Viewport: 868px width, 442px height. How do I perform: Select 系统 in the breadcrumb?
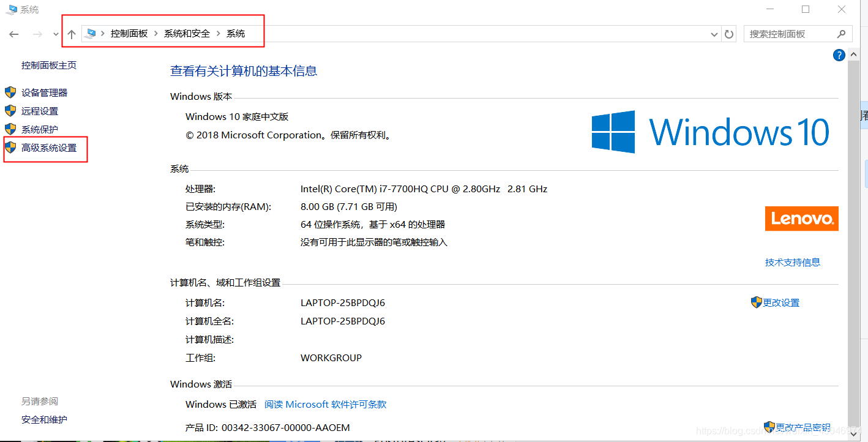tap(236, 34)
